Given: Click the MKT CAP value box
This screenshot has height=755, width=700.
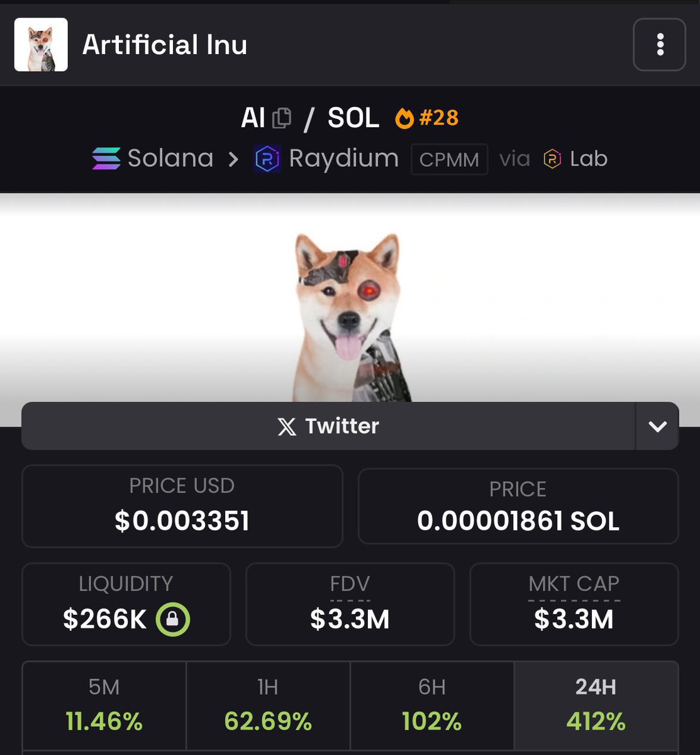Looking at the screenshot, I should point(574,604).
